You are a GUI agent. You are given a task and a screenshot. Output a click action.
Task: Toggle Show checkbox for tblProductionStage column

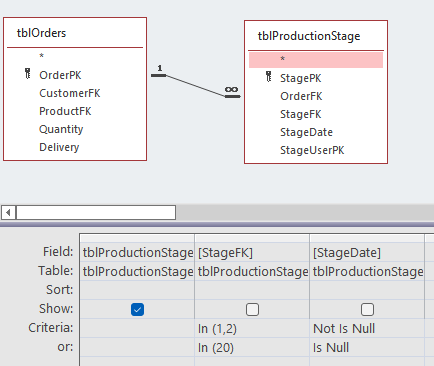137,309
